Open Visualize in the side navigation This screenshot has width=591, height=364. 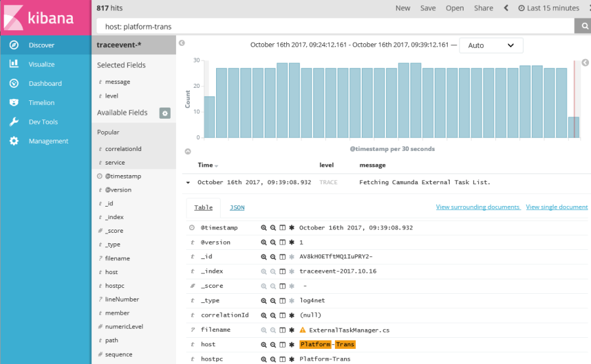coord(41,64)
